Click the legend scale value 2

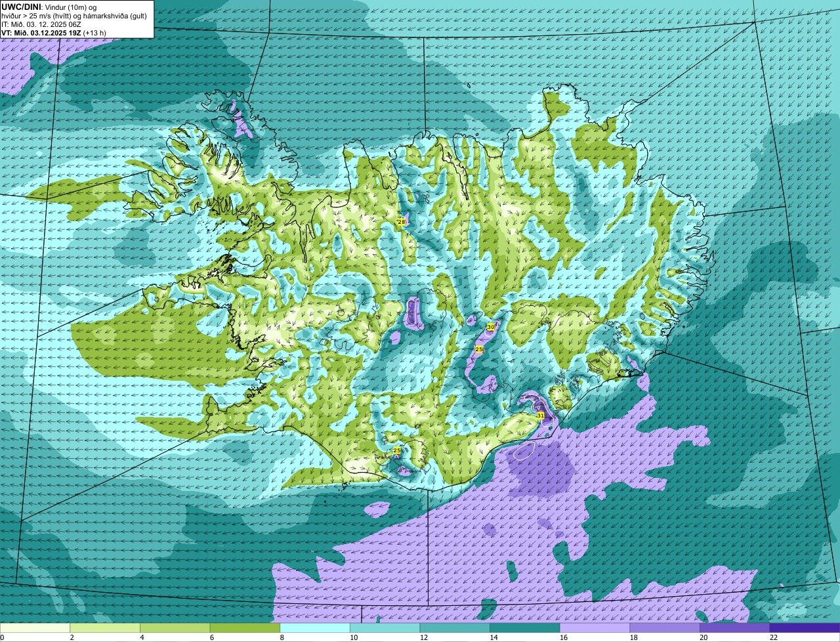tap(72, 637)
